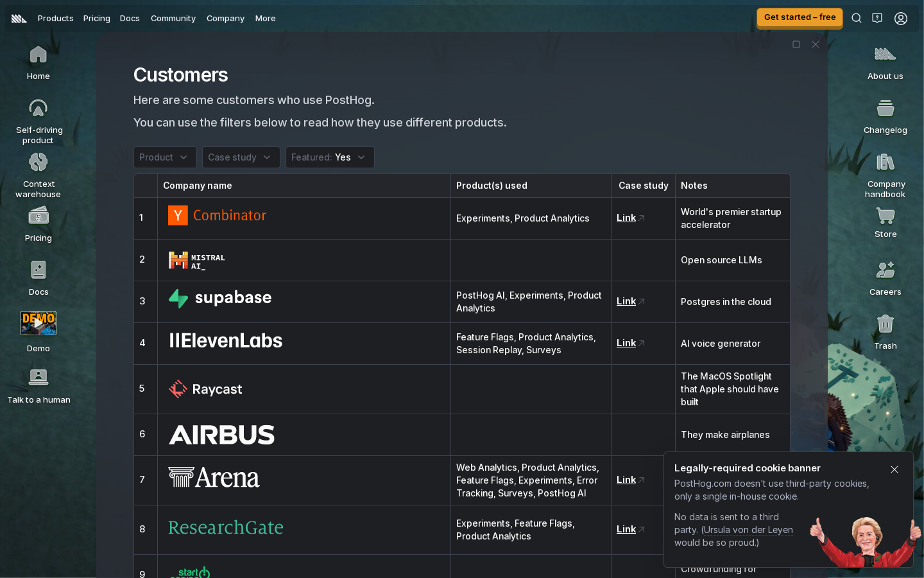Open the Self-driving product icon
Screen dimensions: 924x578
[x=38, y=121]
